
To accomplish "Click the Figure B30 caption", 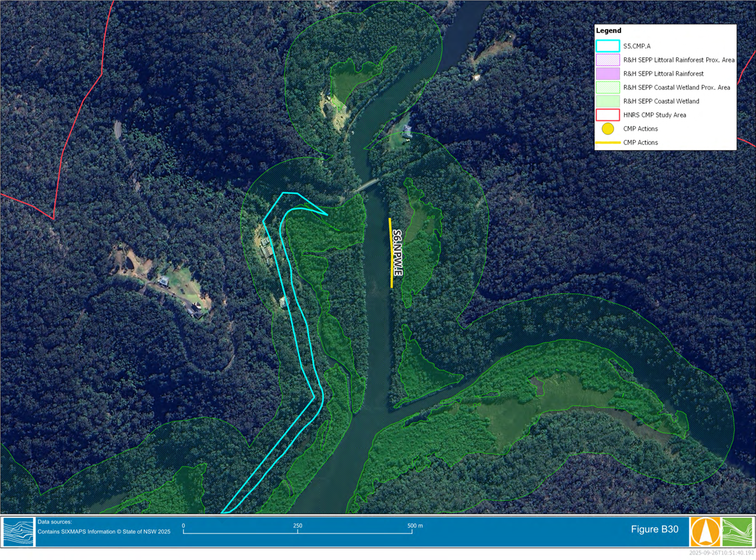I will (x=654, y=529).
